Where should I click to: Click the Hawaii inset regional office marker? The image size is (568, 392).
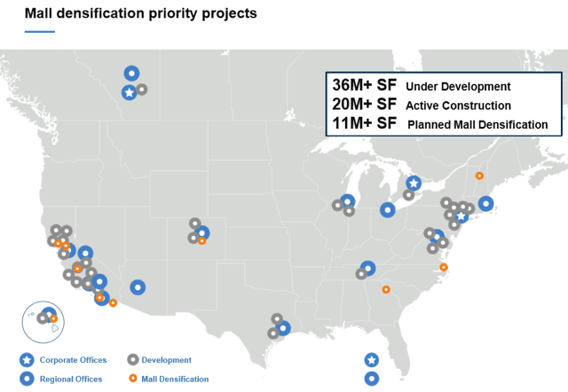pos(49,314)
